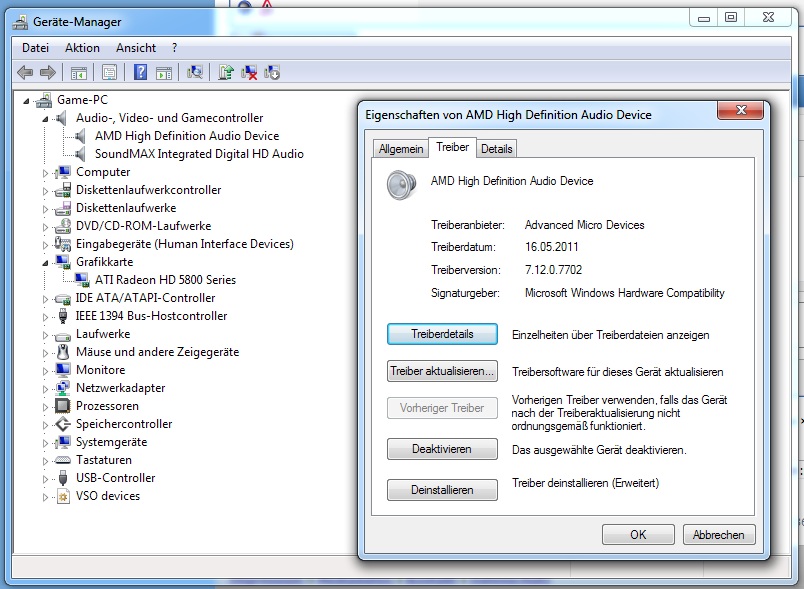Expand the Laufwerke node arrow

click(45, 335)
